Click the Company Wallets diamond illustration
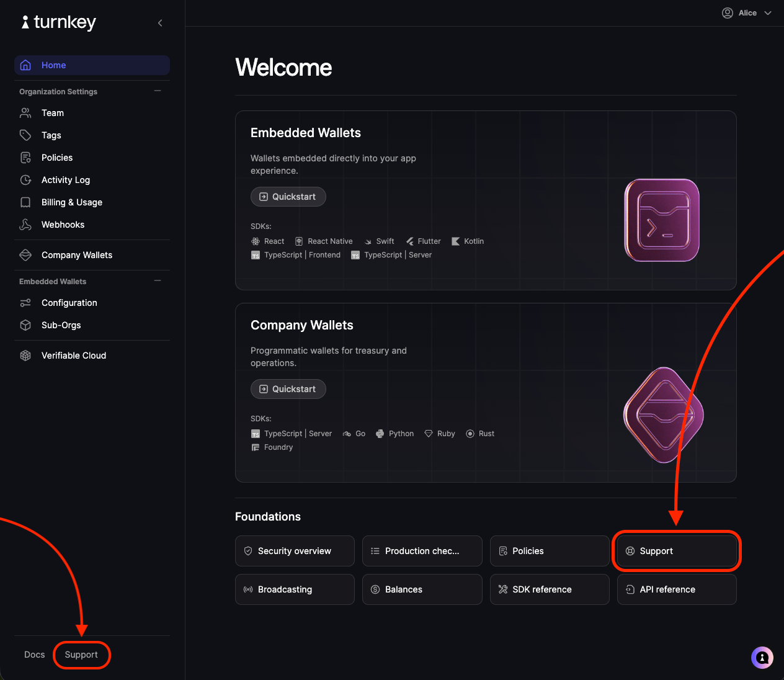The width and height of the screenshot is (784, 680). pos(664,414)
